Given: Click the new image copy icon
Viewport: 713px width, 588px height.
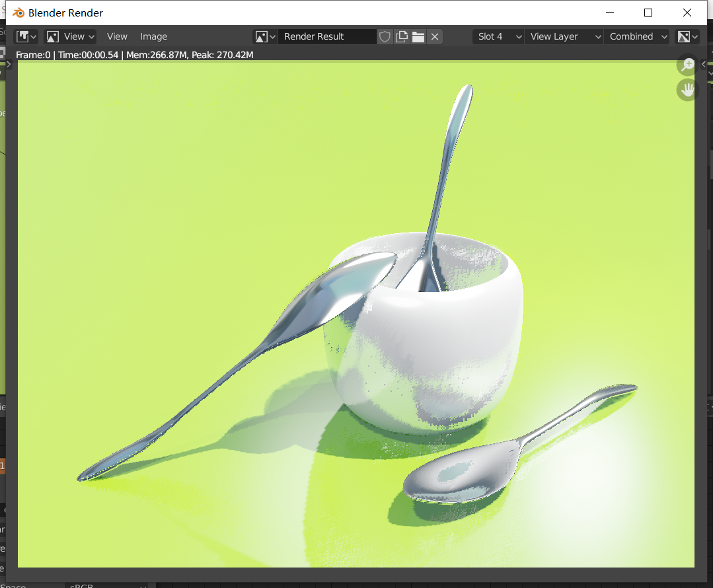Looking at the screenshot, I should (x=402, y=37).
